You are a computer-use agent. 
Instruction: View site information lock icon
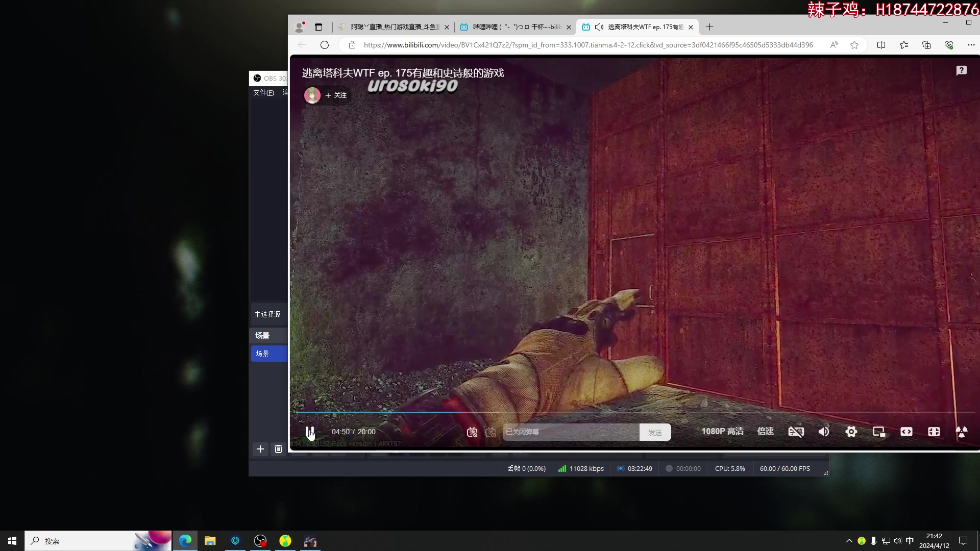pos(352,45)
